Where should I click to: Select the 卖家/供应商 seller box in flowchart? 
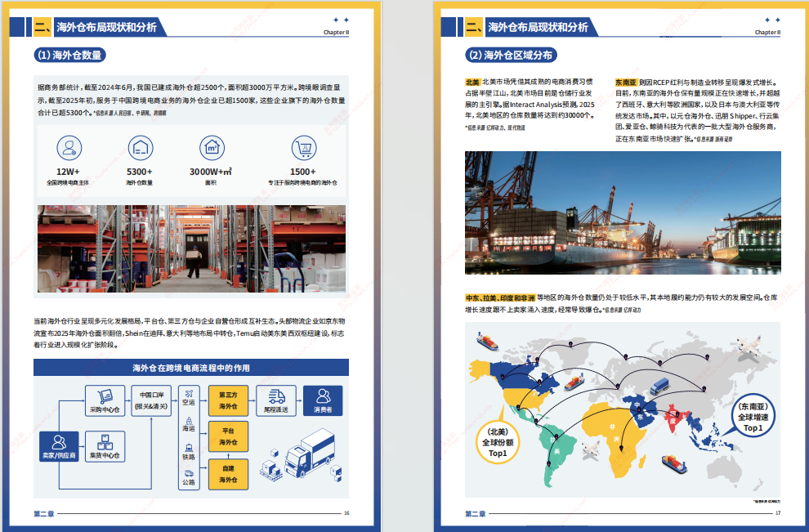pos(59,447)
